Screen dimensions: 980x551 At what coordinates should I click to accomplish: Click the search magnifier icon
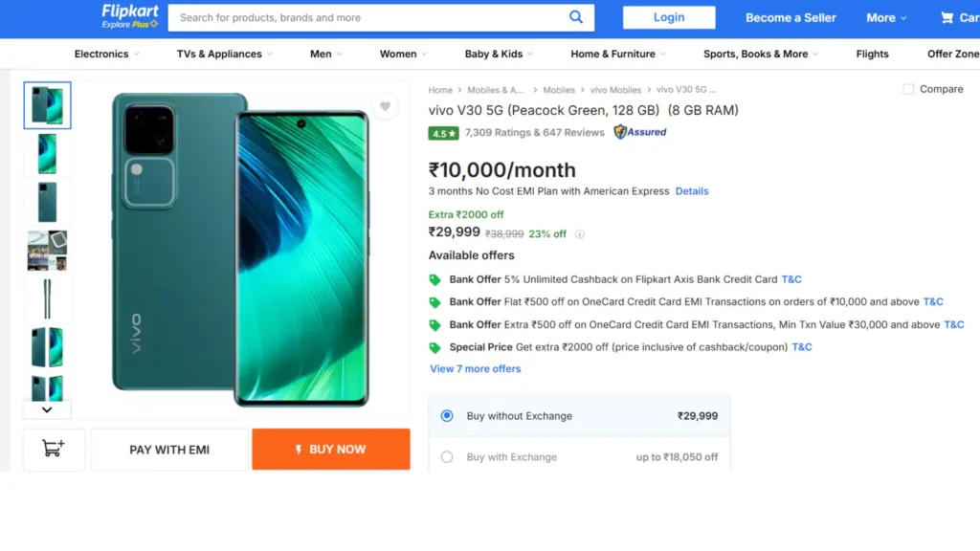click(x=576, y=17)
